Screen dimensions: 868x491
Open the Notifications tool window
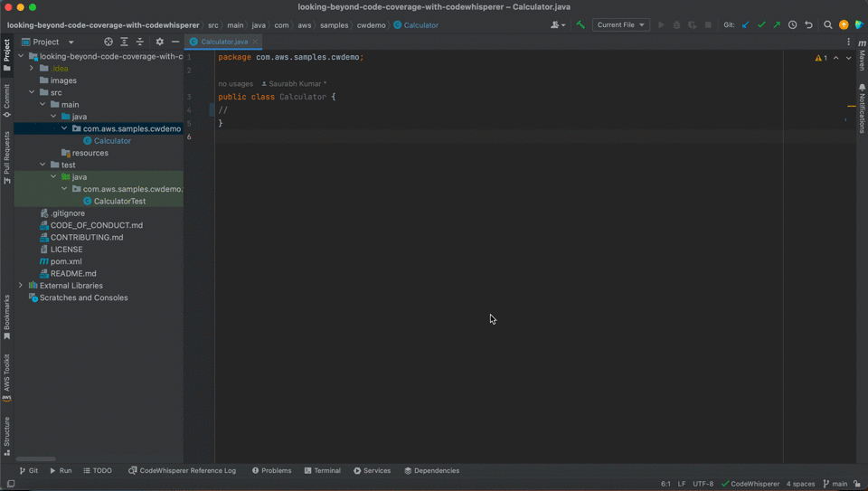point(862,109)
